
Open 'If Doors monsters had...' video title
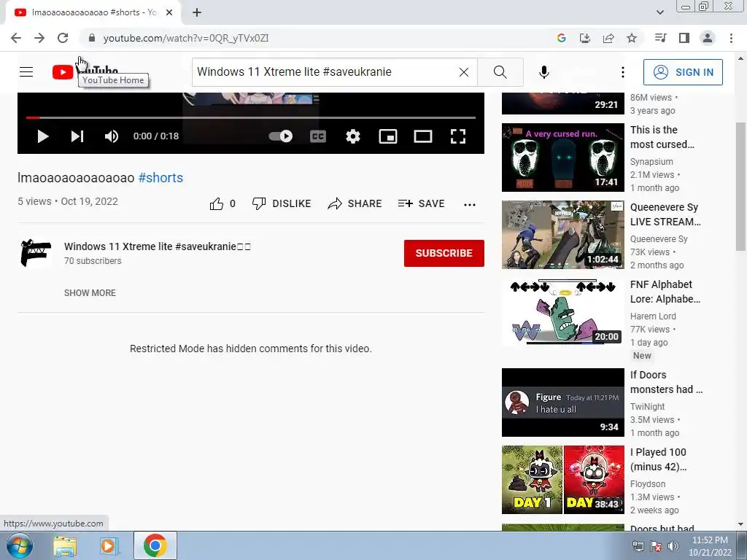[666, 382]
